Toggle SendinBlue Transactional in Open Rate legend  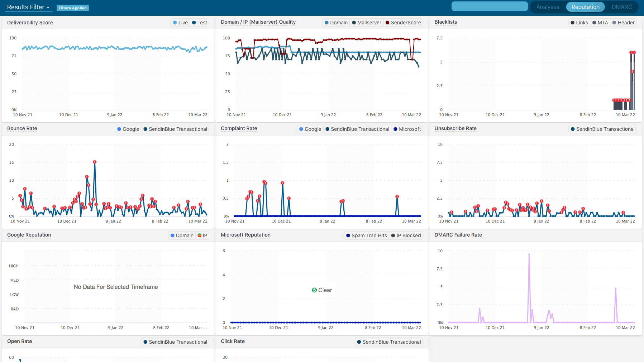coord(175,342)
